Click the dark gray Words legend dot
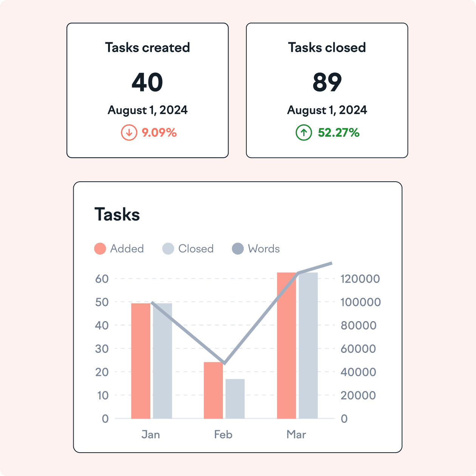Image resolution: width=476 pixels, height=476 pixels. 238,249
